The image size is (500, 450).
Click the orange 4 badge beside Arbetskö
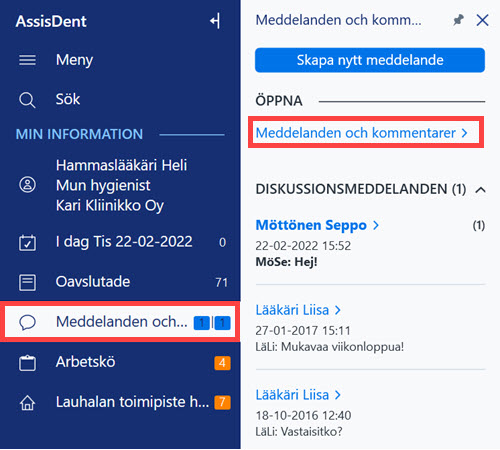(x=222, y=363)
